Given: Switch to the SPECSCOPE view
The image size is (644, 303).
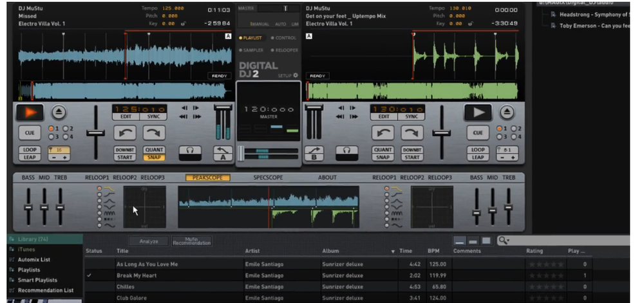Looking at the screenshot, I should [268, 178].
